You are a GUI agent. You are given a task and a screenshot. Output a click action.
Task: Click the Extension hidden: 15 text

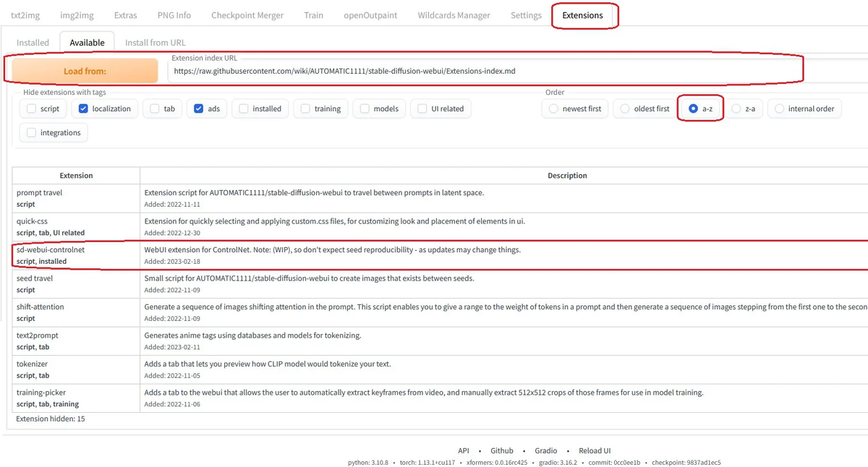pyautogui.click(x=51, y=419)
